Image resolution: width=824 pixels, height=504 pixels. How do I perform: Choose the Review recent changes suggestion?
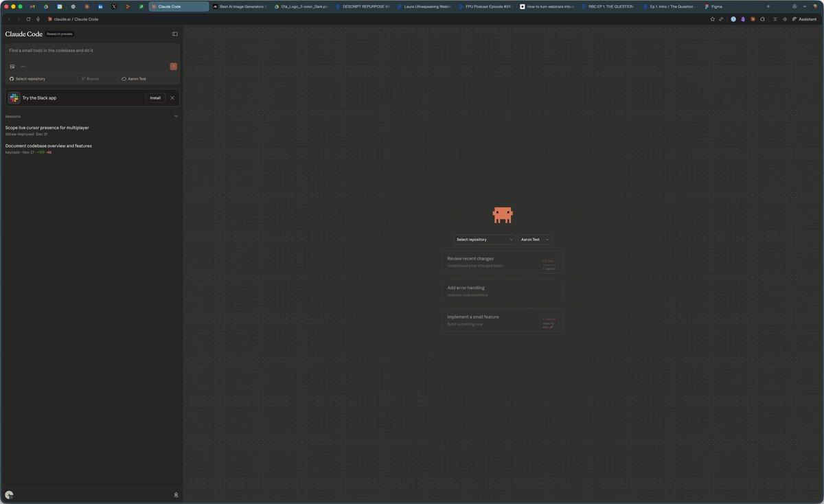coord(503,262)
